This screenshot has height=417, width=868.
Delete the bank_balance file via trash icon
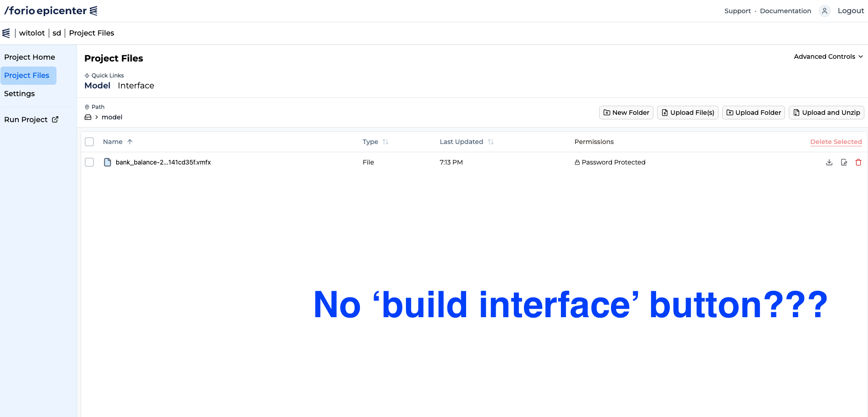coord(858,162)
